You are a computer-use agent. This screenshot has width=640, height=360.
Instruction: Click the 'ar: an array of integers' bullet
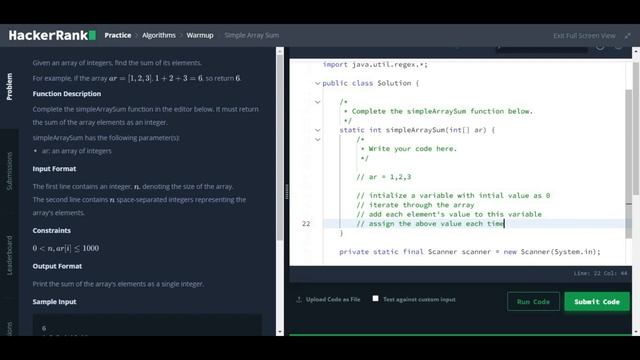[x=76, y=151]
